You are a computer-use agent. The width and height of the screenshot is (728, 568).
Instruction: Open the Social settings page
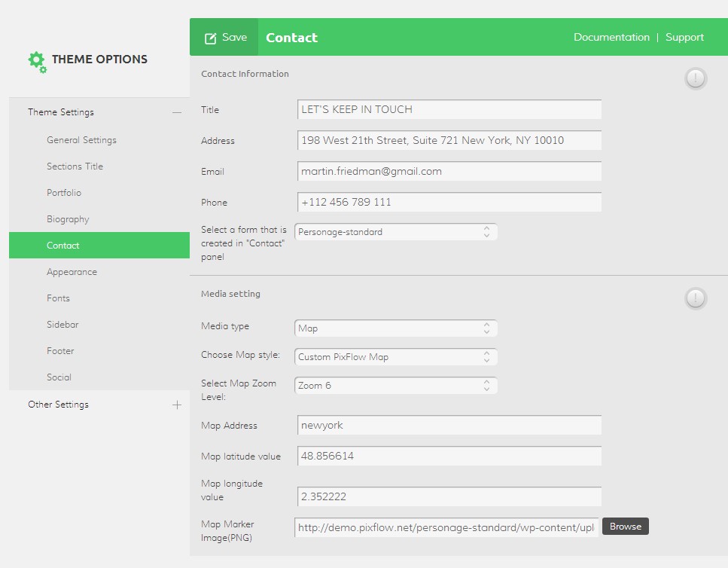pyautogui.click(x=59, y=377)
